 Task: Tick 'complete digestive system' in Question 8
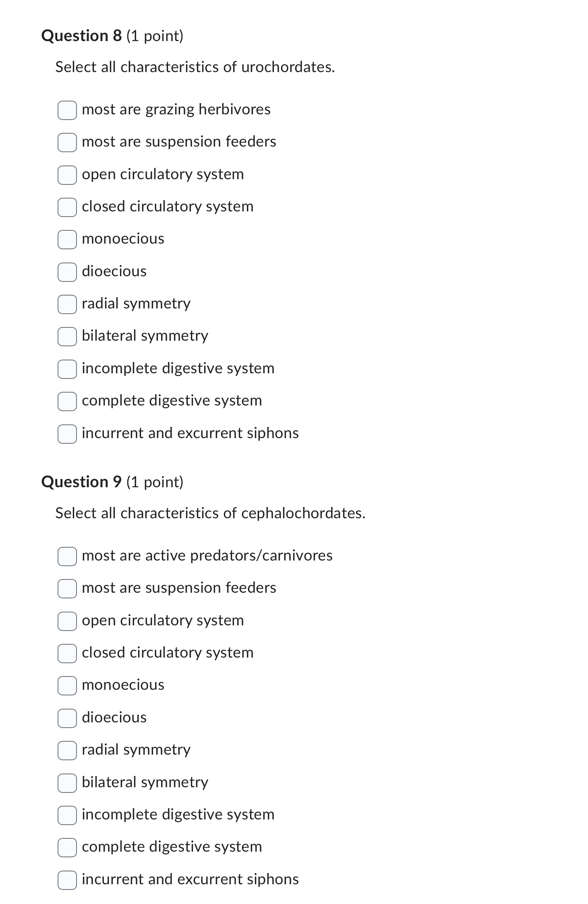[67, 401]
